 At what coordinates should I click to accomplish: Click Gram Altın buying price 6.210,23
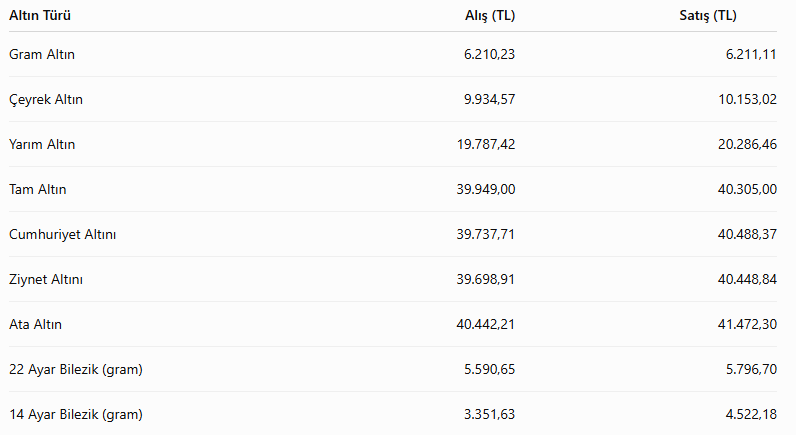tap(489, 54)
